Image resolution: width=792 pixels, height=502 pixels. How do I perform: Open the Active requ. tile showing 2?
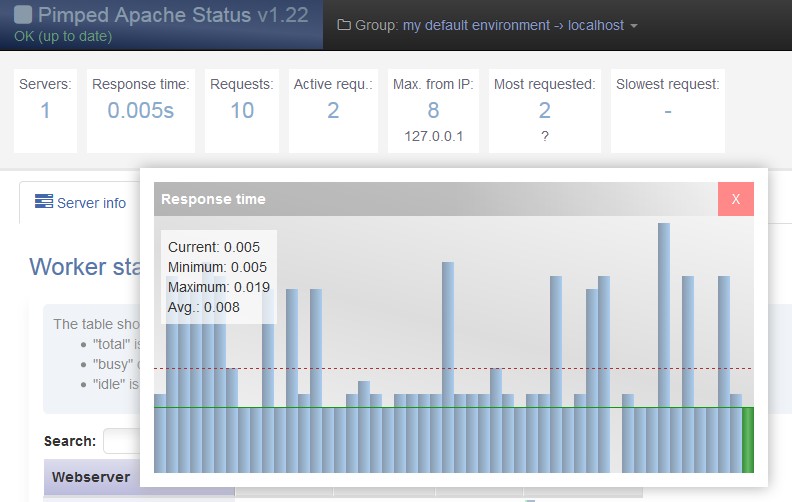click(333, 111)
